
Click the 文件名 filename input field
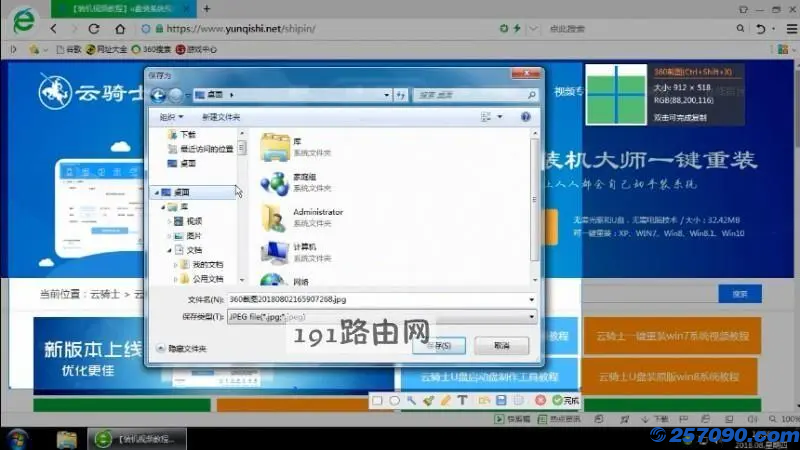point(380,298)
